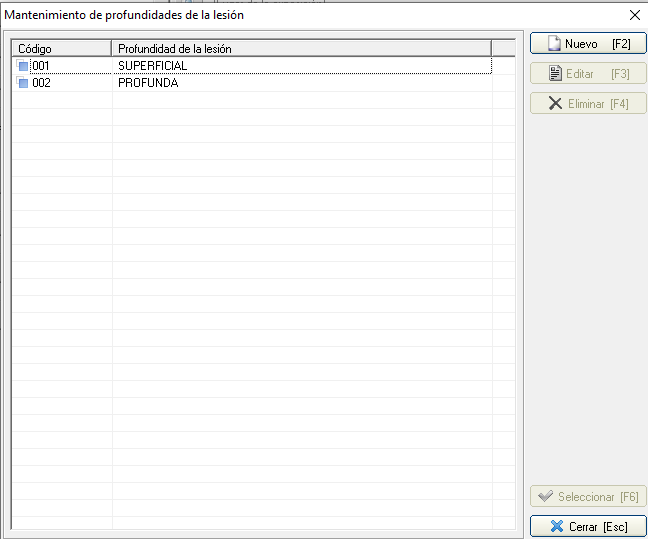This screenshot has width=648, height=539.
Task: Select the blue icon of row 002
Action: tap(22, 83)
